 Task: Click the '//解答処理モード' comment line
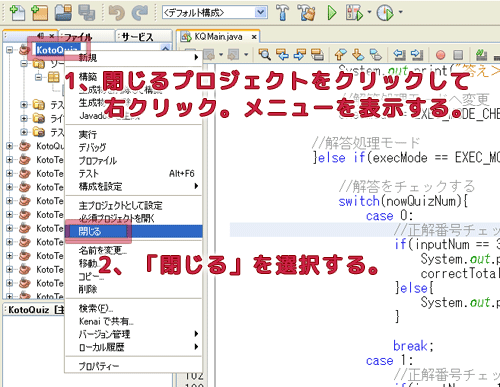tap(366, 143)
